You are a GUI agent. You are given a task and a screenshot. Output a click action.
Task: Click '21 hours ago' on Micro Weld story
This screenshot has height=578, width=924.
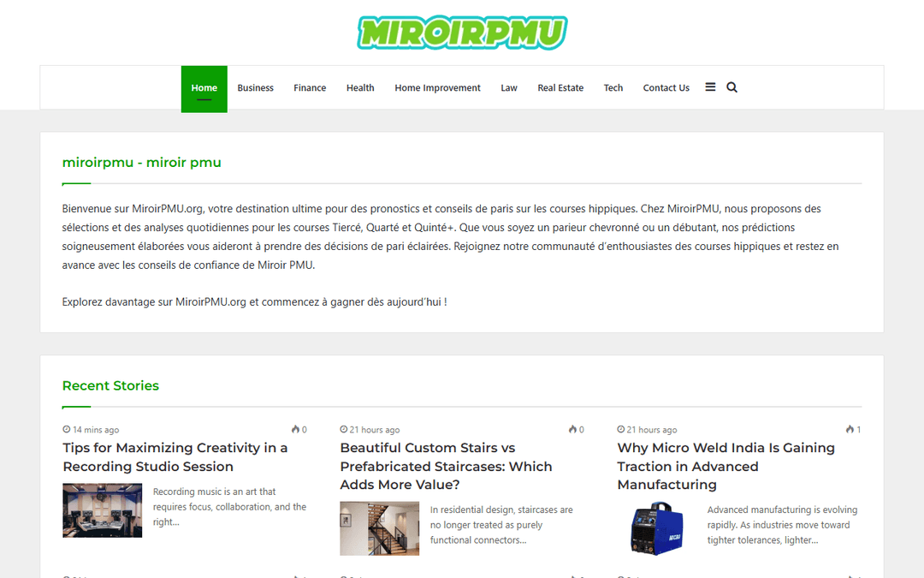652,430
